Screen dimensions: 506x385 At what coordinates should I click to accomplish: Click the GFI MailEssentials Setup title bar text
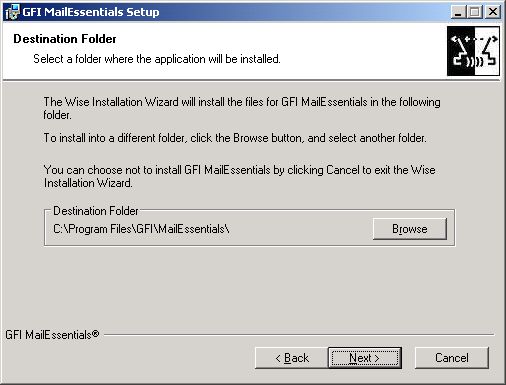[x=91, y=12]
